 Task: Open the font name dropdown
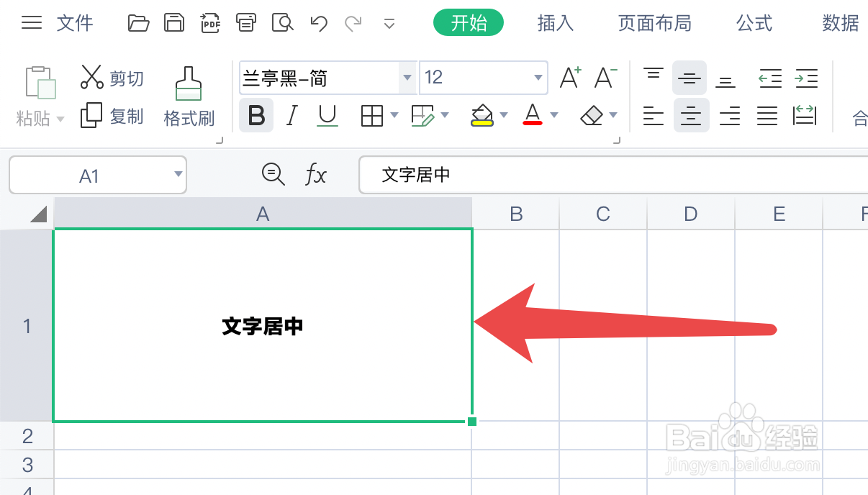click(x=407, y=78)
